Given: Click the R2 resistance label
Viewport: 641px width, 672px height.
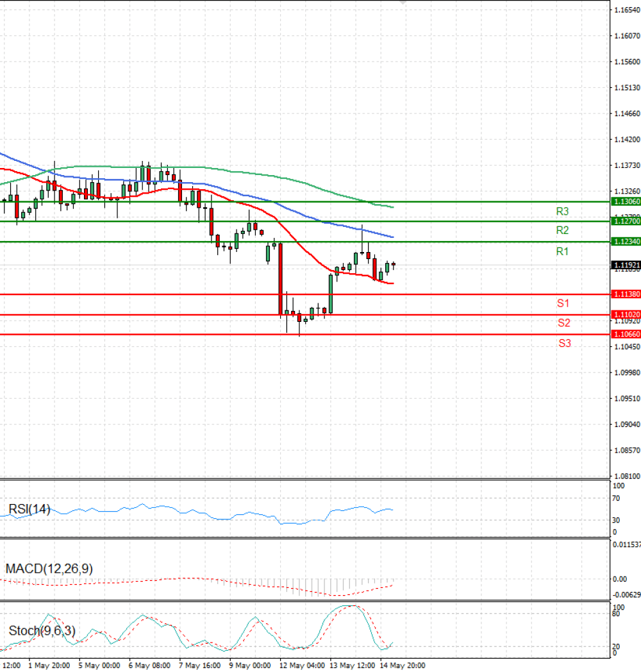Looking at the screenshot, I should pos(562,230).
